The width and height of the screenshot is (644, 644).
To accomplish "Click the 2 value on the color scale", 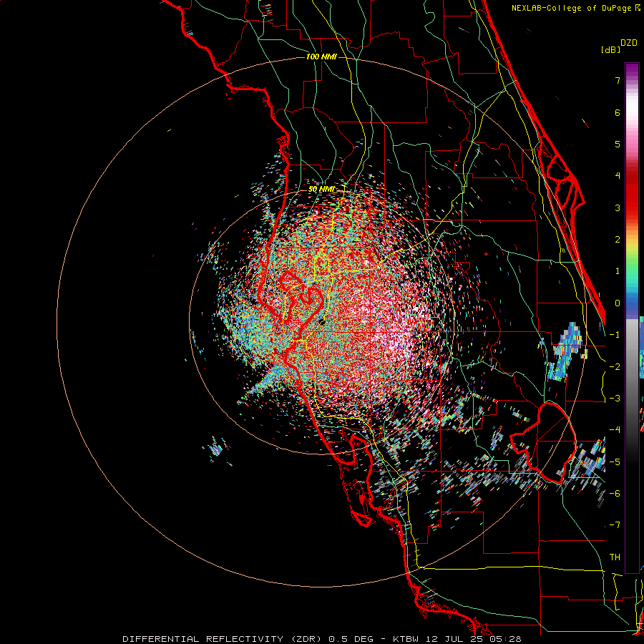I will click(x=618, y=240).
